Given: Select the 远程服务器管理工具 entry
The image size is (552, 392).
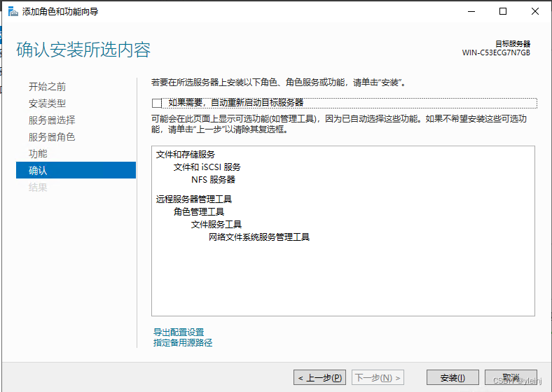Looking at the screenshot, I should pos(194,199).
